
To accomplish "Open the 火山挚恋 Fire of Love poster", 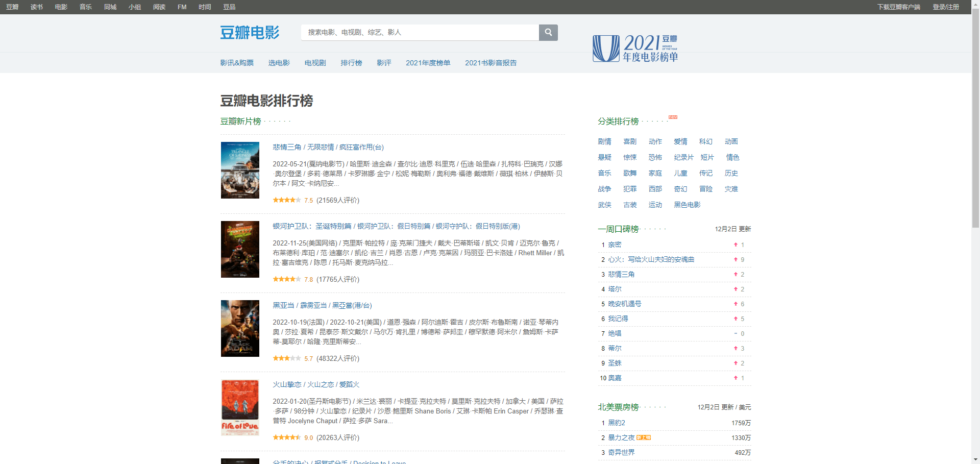I will pos(240,407).
